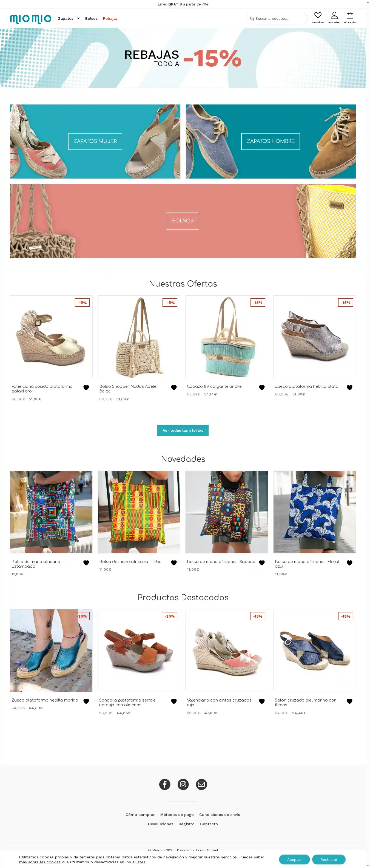The width and height of the screenshot is (370, 868).
Task: Open the email envelope icon in footer
Action: 201,784
